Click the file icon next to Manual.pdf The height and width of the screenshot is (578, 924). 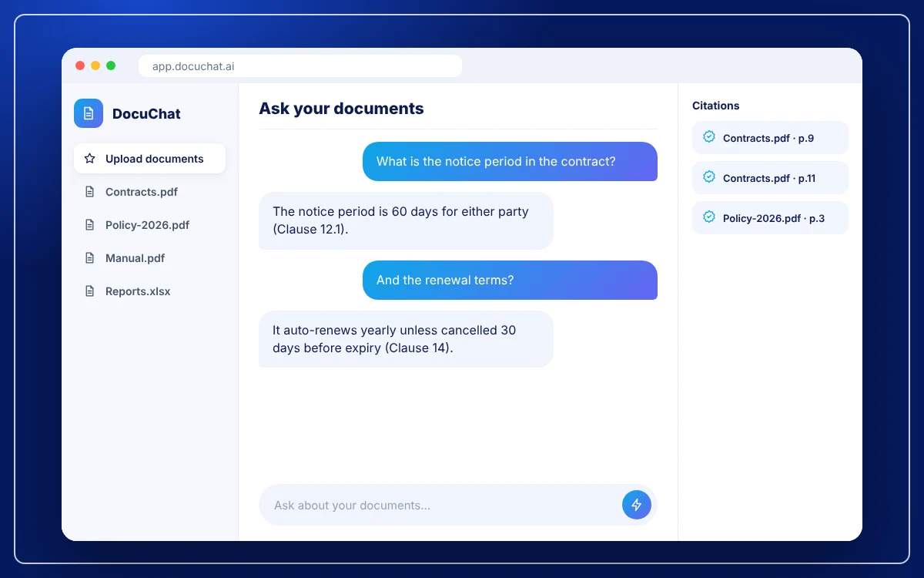pyautogui.click(x=89, y=258)
